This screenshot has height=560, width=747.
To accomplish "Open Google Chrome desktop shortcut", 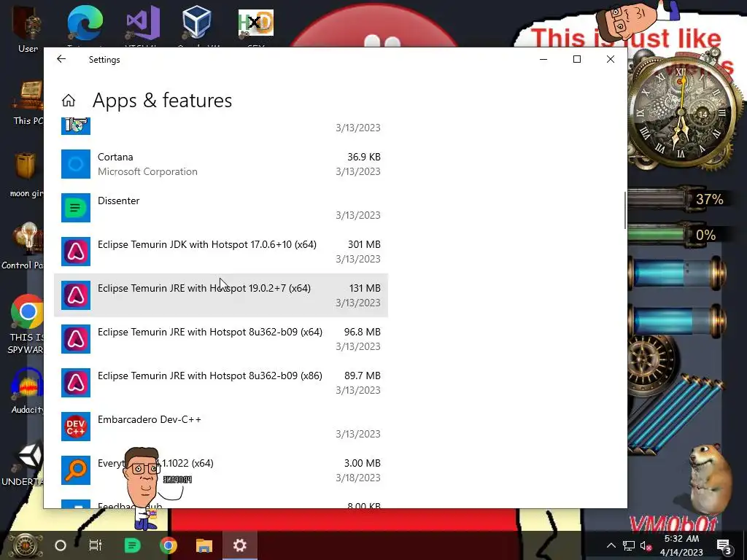I will (x=27, y=311).
